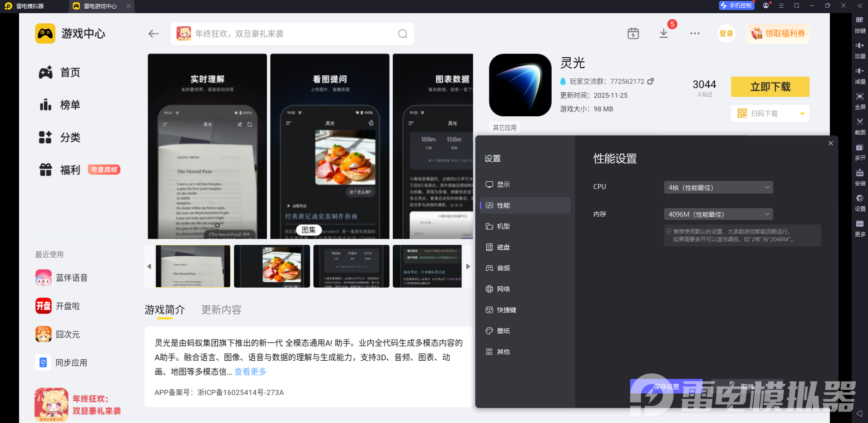Click the 年终狂欢 promo banner
The image size is (868, 423).
pyautogui.click(x=78, y=404)
